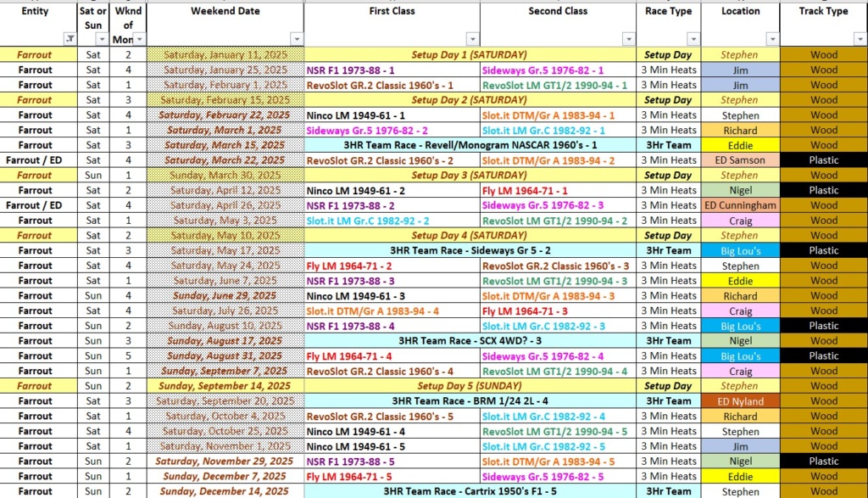Select the Setup Day 5 (SUNDAY) cell
This screenshot has width=868, height=498.
pos(469,386)
